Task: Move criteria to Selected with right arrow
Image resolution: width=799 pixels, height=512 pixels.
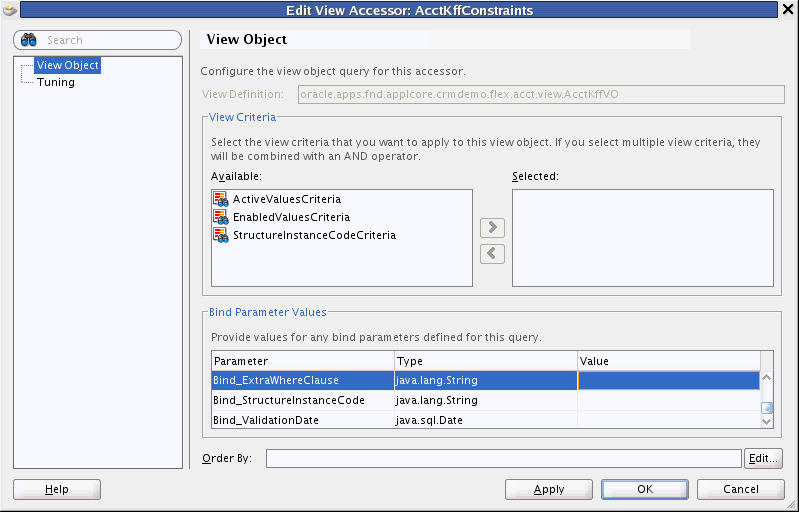Action: tap(492, 228)
